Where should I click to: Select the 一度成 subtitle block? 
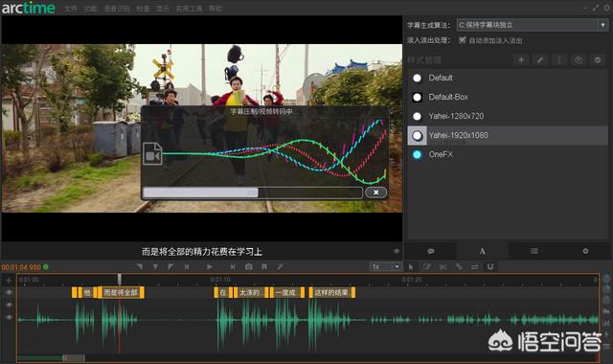286,293
